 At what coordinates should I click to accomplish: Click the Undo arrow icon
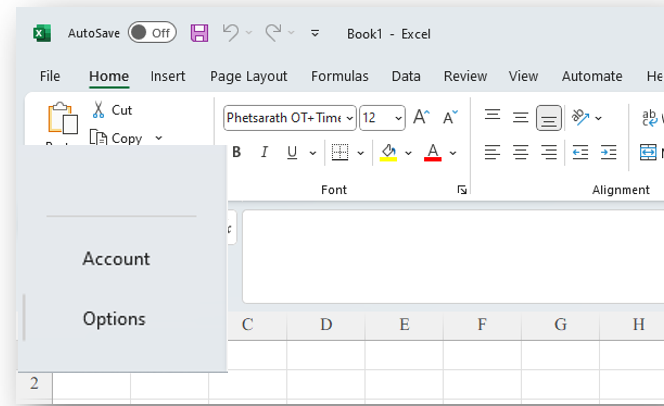pyautogui.click(x=230, y=33)
